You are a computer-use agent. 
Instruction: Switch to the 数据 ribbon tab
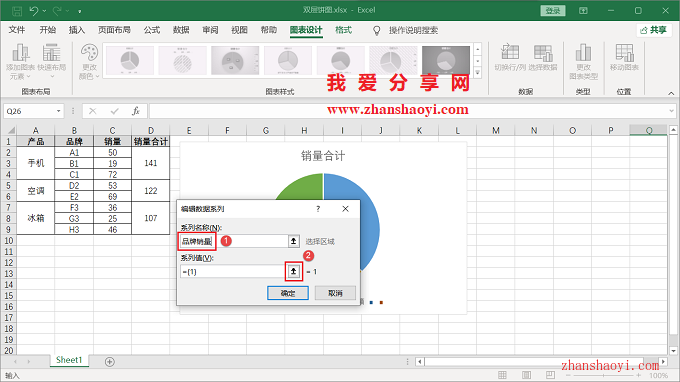181,30
